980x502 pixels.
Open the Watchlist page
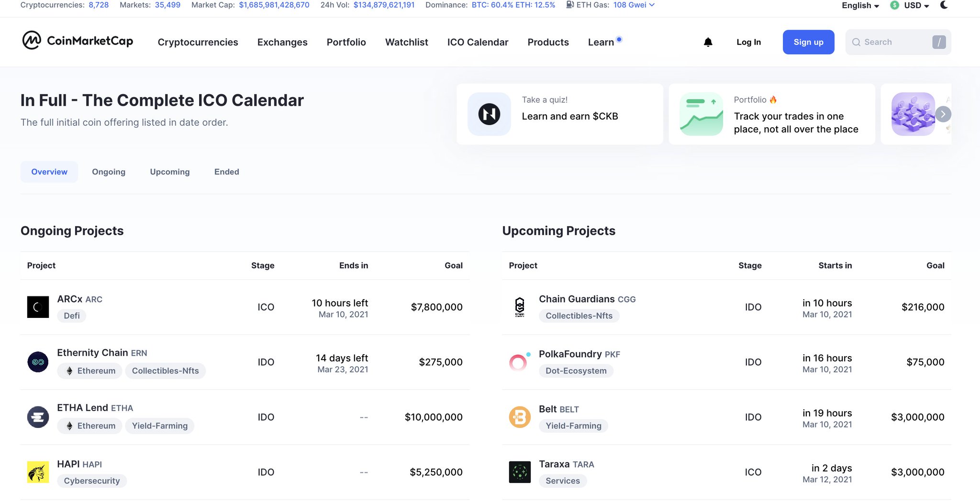coord(406,42)
